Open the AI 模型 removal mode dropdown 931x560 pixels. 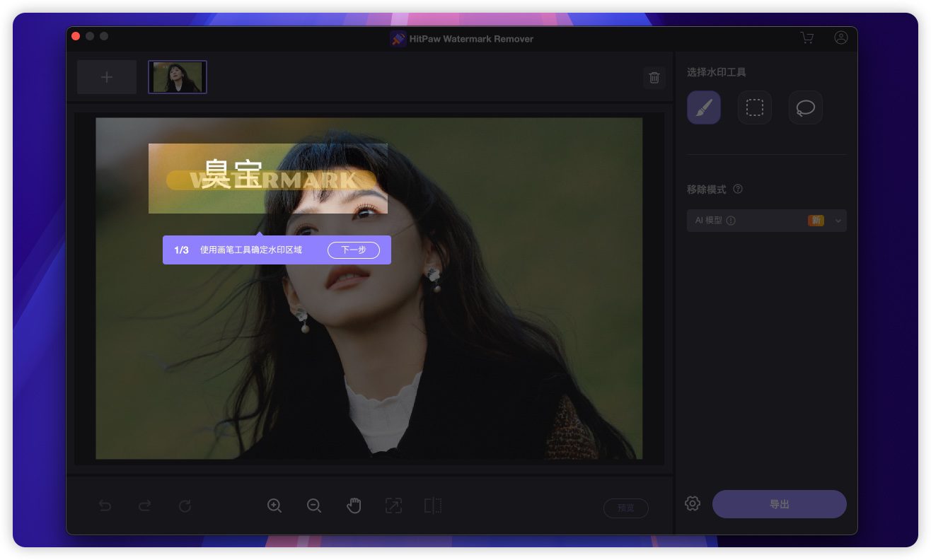(x=767, y=221)
